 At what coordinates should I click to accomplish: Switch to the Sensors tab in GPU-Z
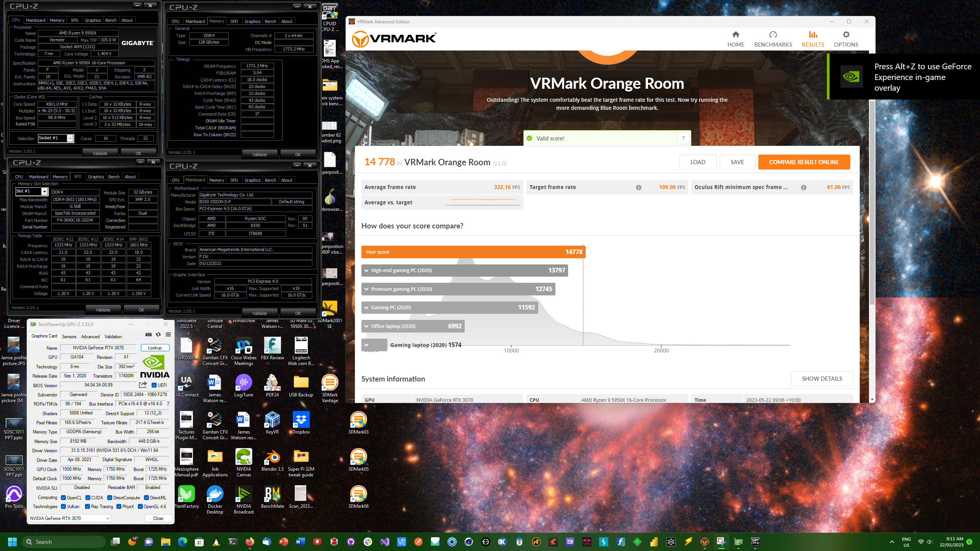pos(69,336)
